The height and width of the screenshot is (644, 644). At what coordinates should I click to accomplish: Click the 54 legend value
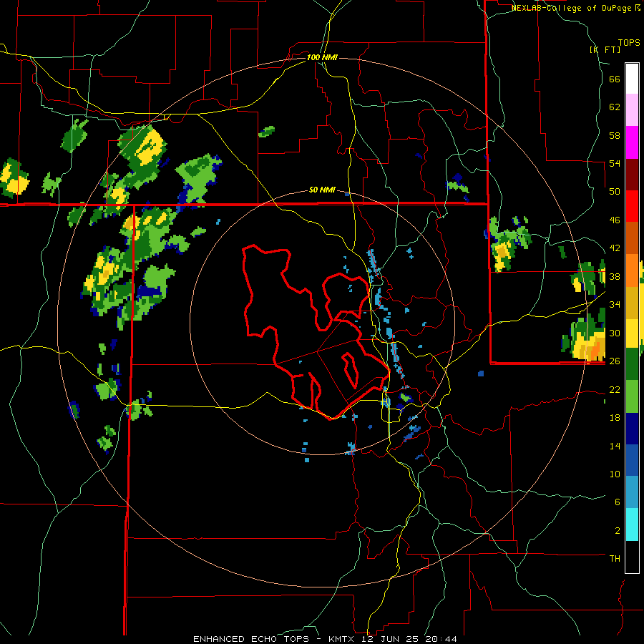tap(615, 163)
